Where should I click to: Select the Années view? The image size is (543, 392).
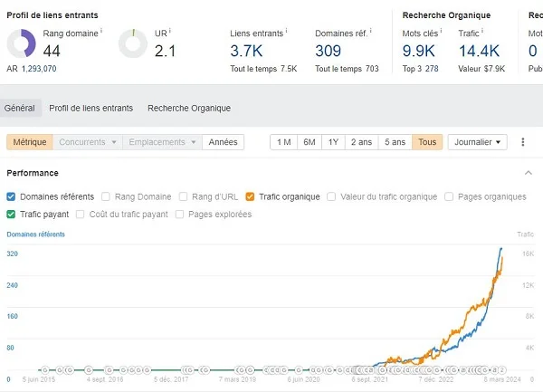[x=223, y=142]
